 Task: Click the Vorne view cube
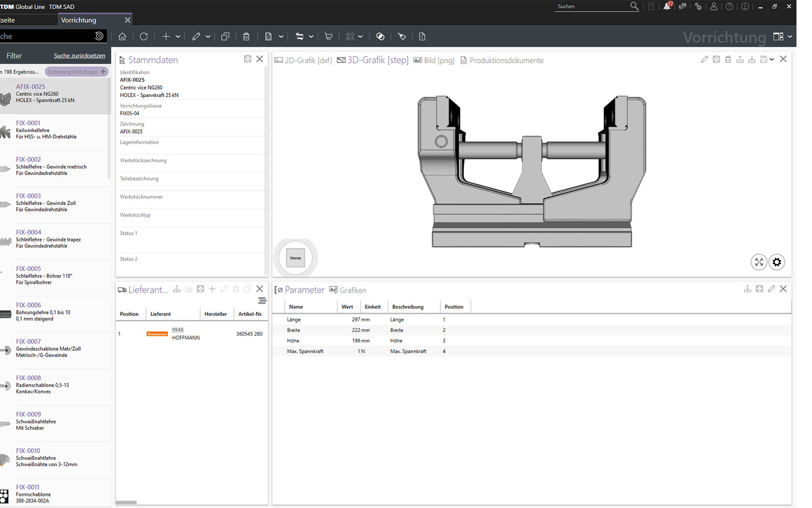point(295,258)
